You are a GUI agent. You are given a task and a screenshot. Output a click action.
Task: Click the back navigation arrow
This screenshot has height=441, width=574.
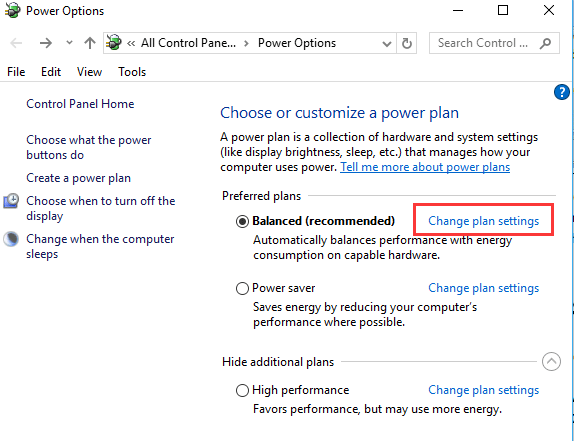tap(16, 43)
